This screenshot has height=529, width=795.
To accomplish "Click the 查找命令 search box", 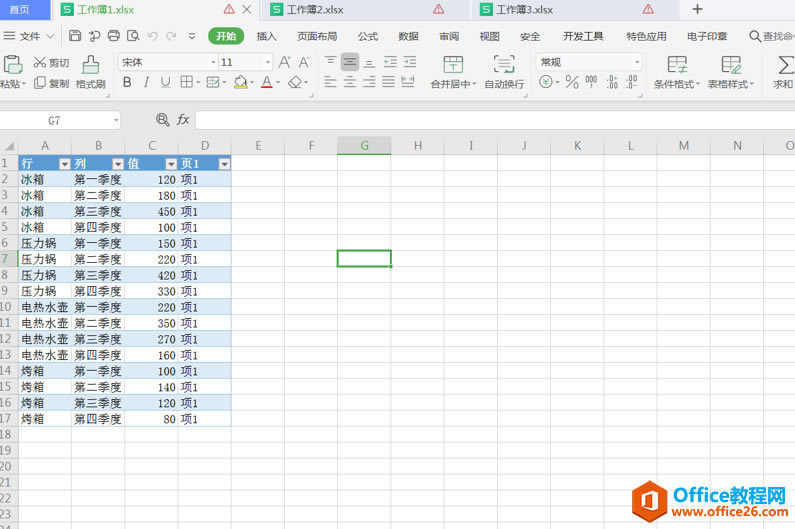I will pos(772,36).
